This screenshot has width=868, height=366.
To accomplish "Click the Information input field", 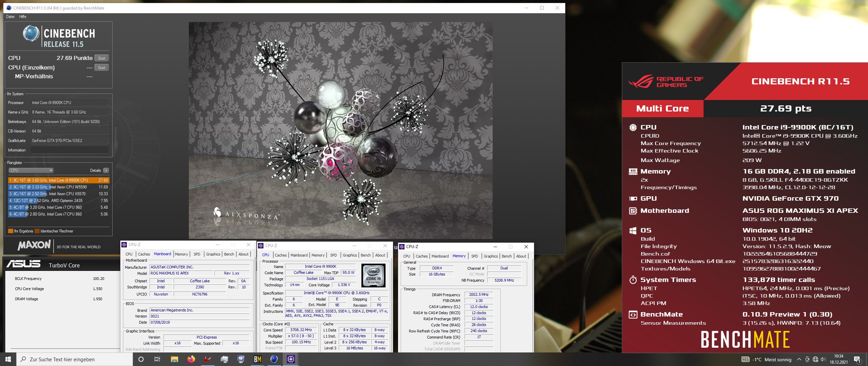I will [x=70, y=150].
